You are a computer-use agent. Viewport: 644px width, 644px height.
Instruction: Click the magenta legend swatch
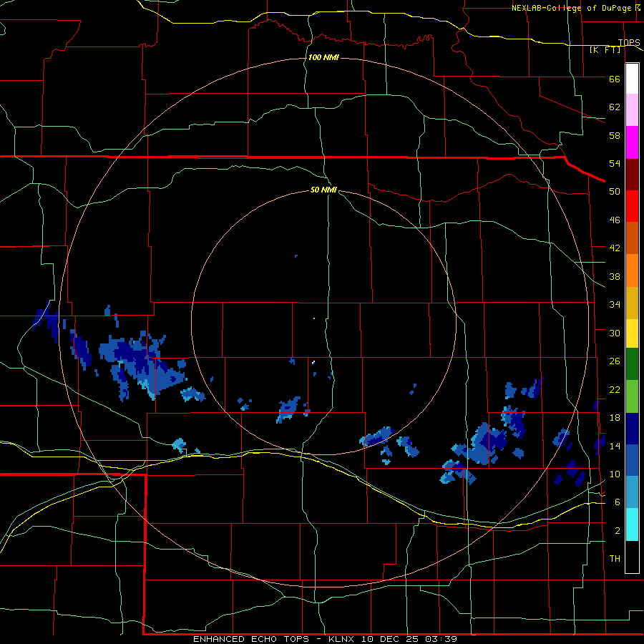pyautogui.click(x=632, y=142)
